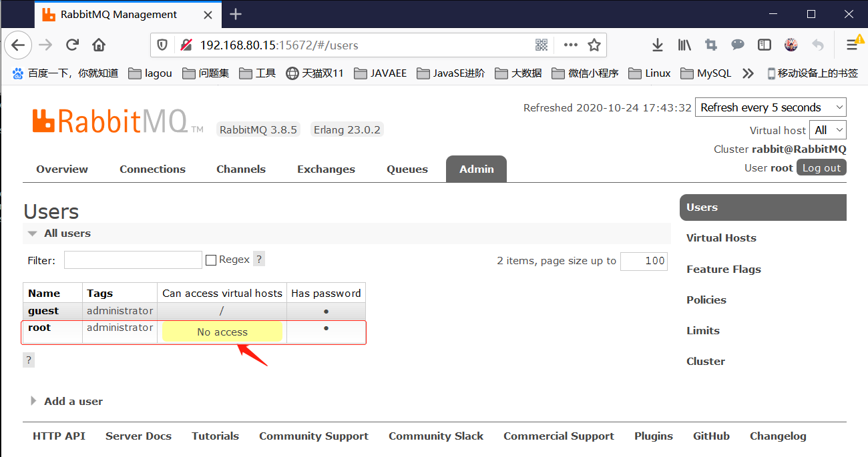Viewport: 868px width, 457px height.
Task: Click the Filter input field
Action: (x=132, y=260)
